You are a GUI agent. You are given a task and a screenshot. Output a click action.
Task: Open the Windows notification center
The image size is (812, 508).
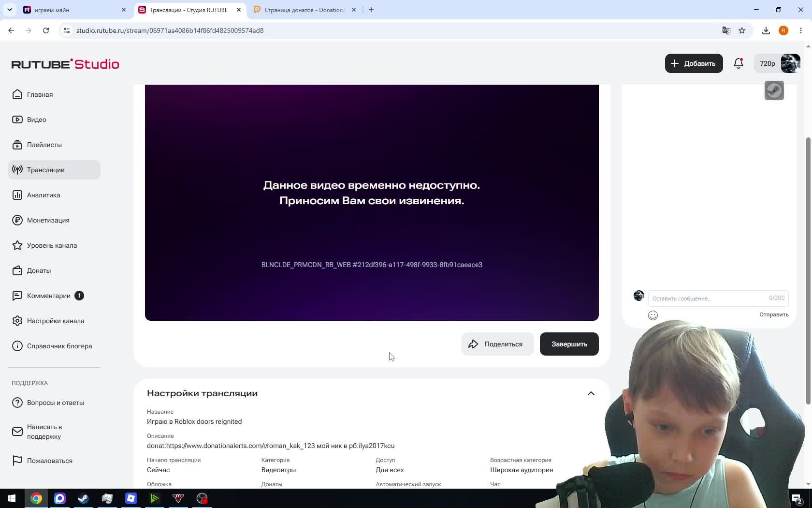tap(797, 498)
